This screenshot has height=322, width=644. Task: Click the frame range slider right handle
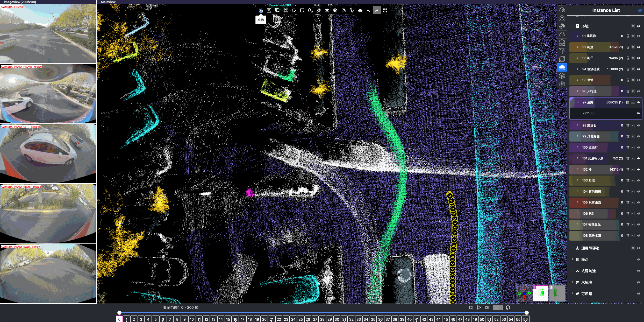[x=526, y=313]
